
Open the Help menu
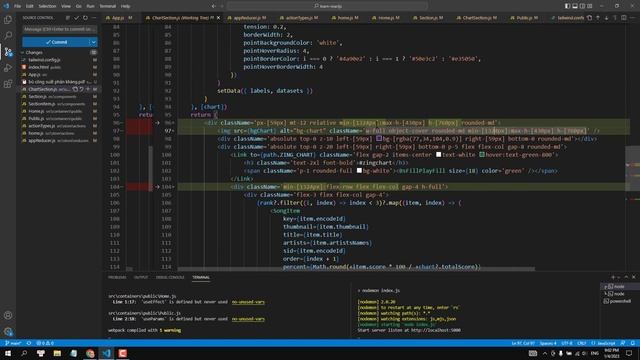point(126,6)
